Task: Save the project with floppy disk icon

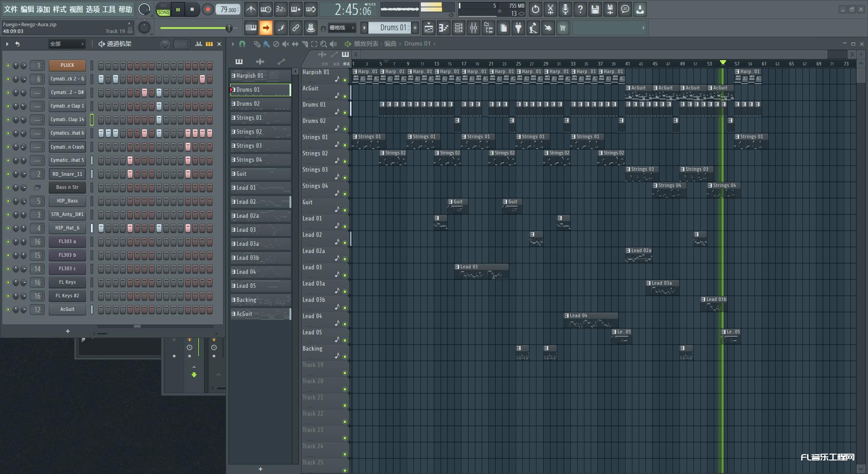Action: click(x=595, y=9)
